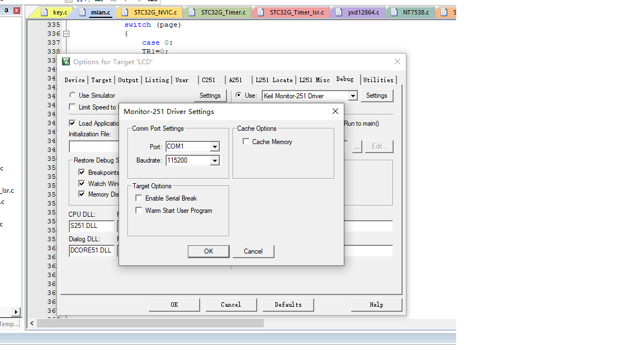
Task: Check Warm Start User Program
Action: point(139,211)
